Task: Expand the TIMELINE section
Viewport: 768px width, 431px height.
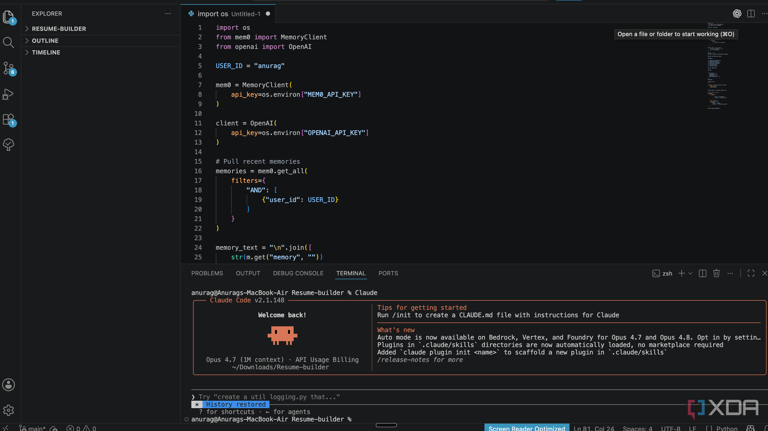Action: [100, 52]
